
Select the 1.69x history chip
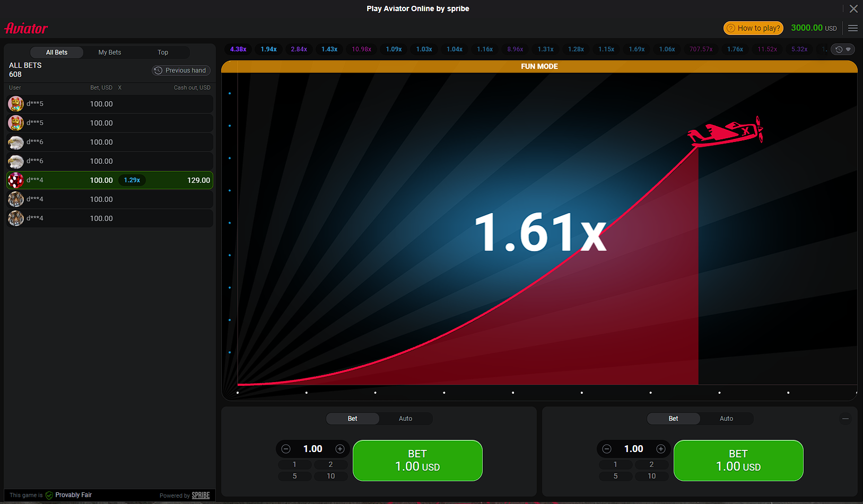(x=637, y=49)
